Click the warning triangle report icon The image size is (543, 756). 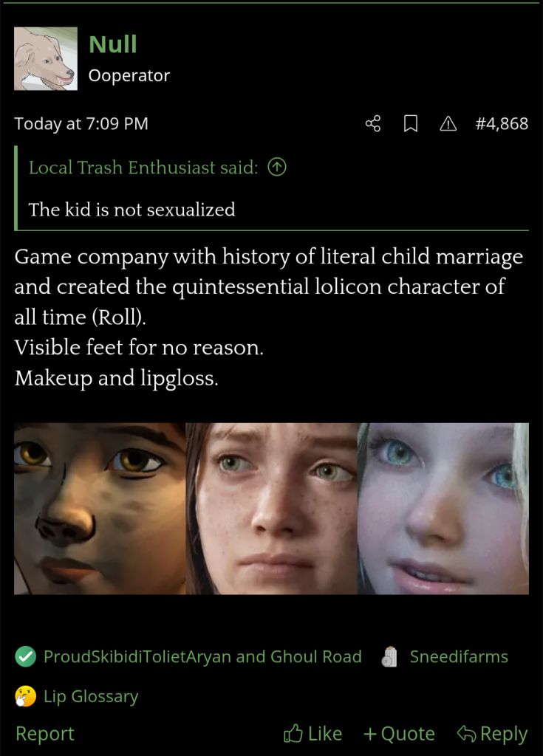[x=448, y=124]
